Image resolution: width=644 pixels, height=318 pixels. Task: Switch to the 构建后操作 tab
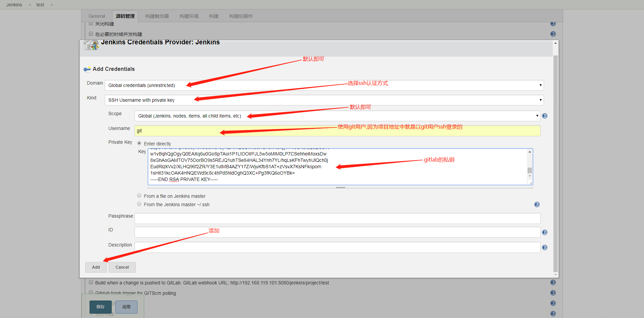pos(241,16)
